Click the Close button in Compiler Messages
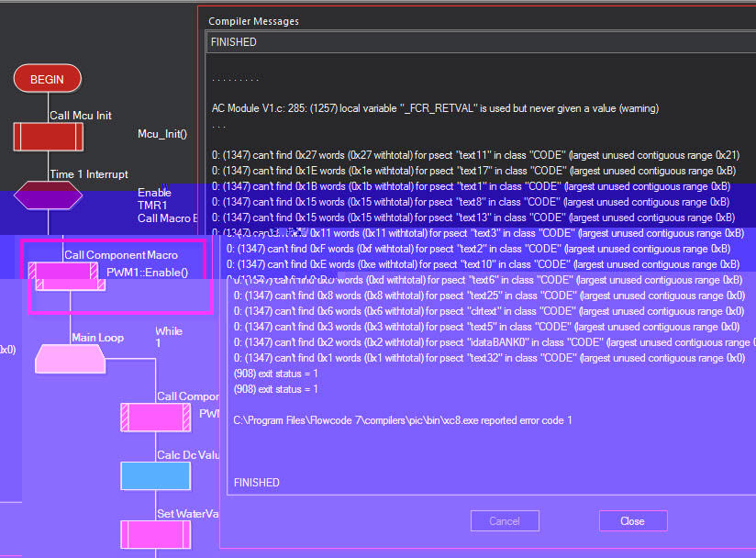Screen dimensions: 756x558 pyautogui.click(x=633, y=521)
